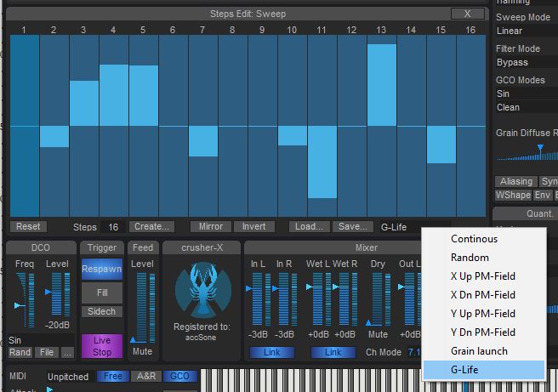Click step 13 bar in the sweep editor

(381, 85)
